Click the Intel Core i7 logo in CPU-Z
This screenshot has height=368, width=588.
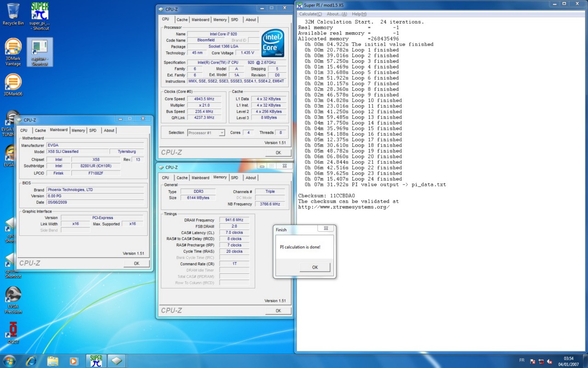tap(273, 44)
